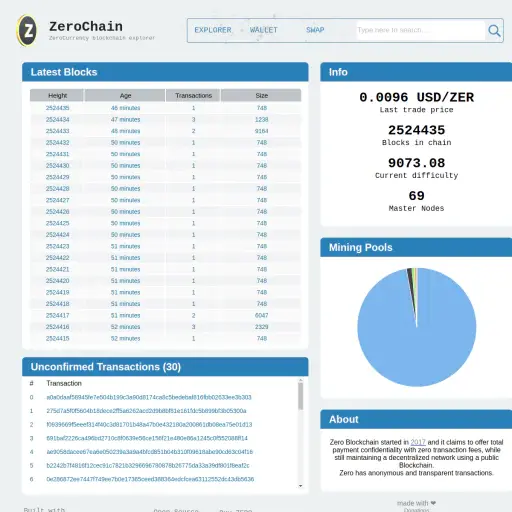Open block 2524416
Screen dimensions: 512x512
pos(57,327)
